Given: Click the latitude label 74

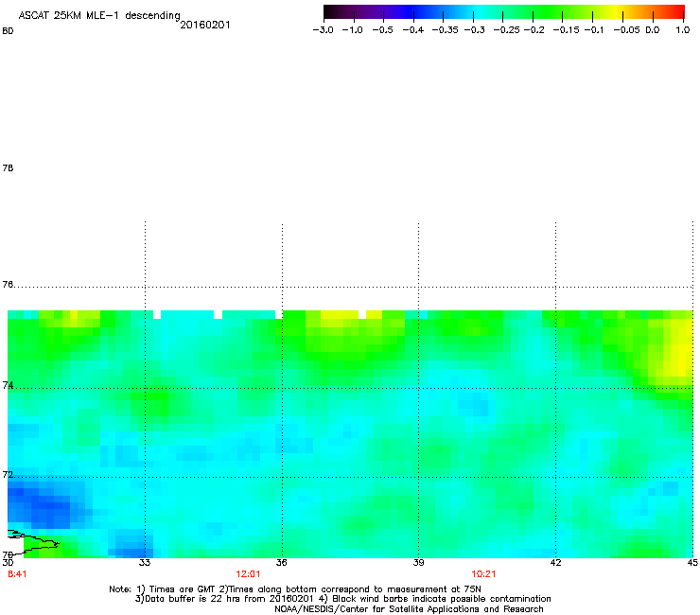Looking at the screenshot, I should pos(8,385).
